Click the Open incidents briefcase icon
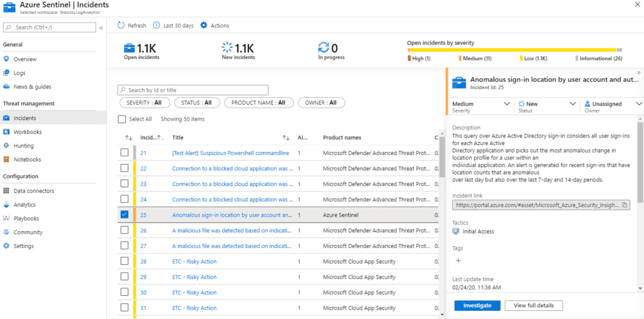This screenshot has height=319, width=644. tap(130, 48)
